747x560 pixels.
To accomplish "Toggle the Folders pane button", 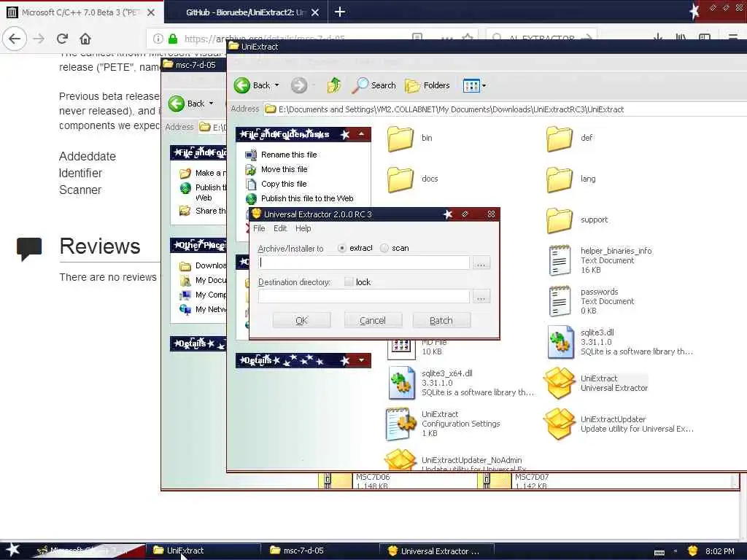I will 427,85.
